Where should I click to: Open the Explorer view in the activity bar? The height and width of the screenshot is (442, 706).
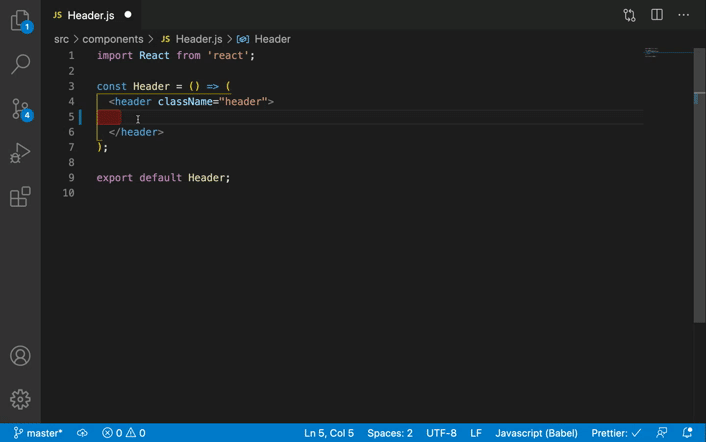click(x=20, y=21)
